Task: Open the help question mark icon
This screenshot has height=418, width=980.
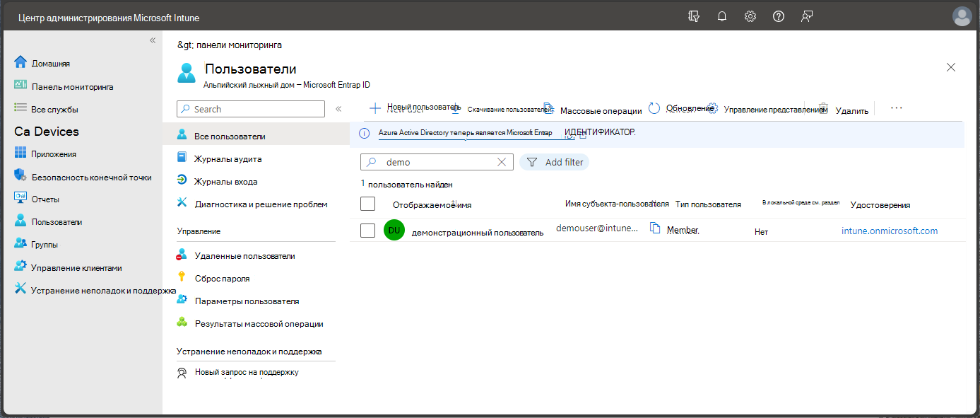Action: coord(779,16)
